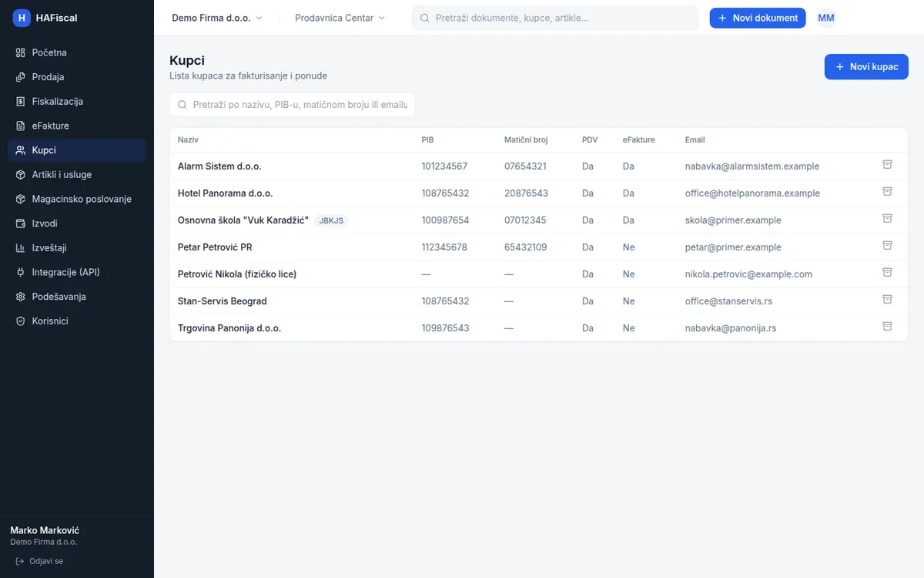Click the Stan-Servis Beograd name
924x578 pixels.
click(x=223, y=301)
